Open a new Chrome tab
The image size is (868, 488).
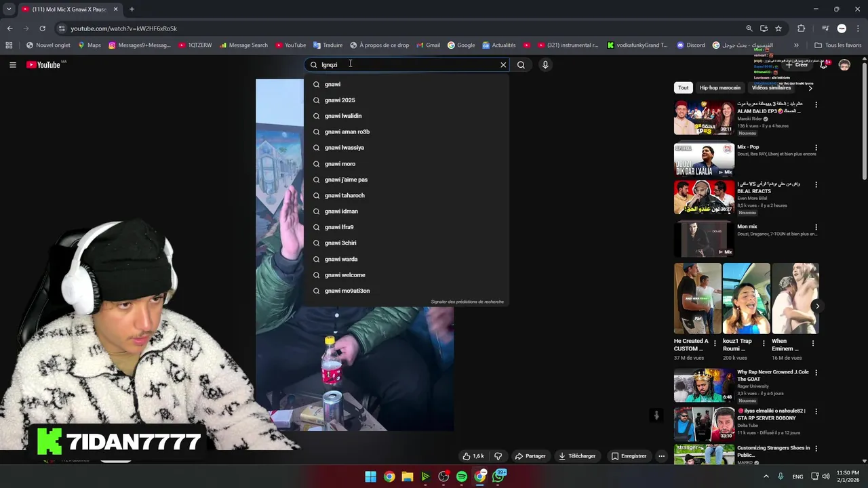[x=132, y=9]
